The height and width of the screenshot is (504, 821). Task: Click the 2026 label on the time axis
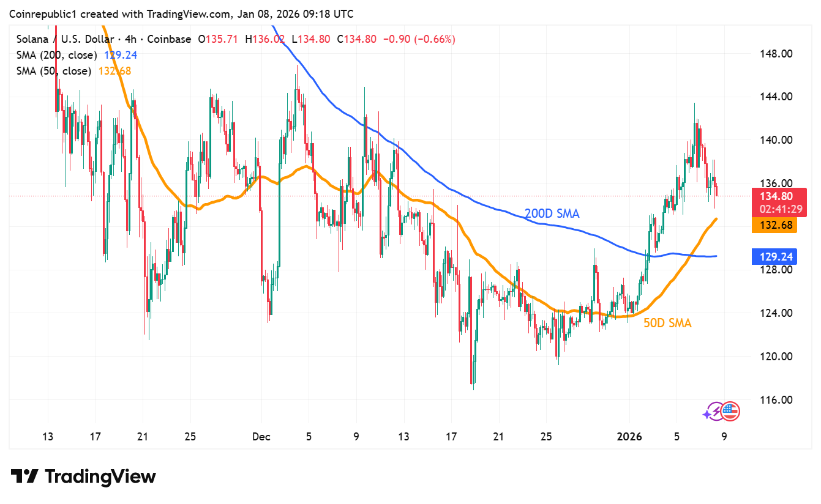coord(629,437)
